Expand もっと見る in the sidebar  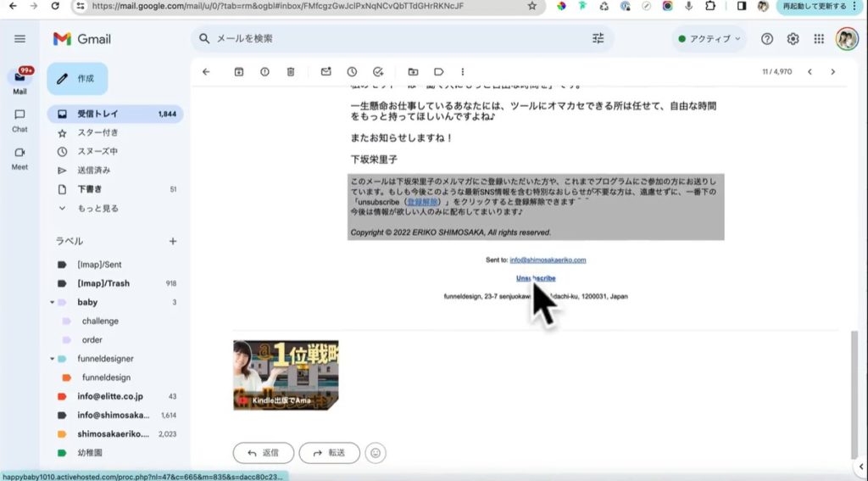97,208
